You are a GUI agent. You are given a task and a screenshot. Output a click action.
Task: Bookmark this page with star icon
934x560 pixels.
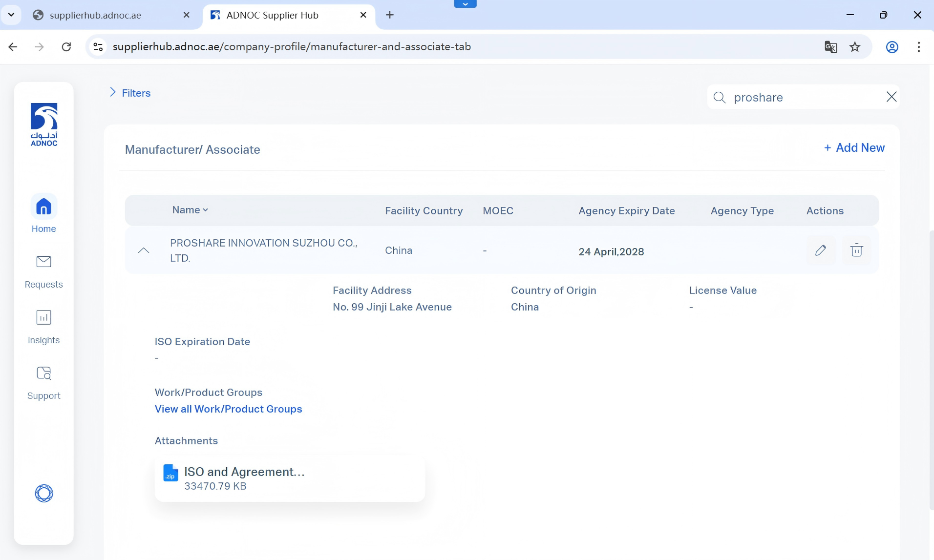click(x=855, y=47)
